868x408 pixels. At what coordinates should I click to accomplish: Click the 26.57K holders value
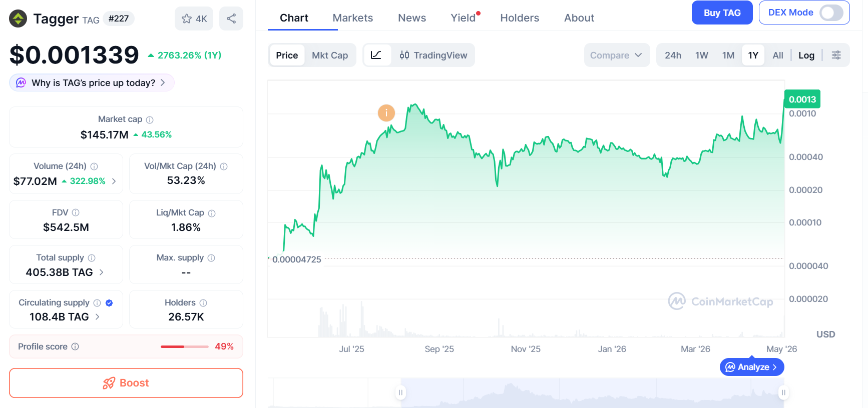pyautogui.click(x=186, y=316)
